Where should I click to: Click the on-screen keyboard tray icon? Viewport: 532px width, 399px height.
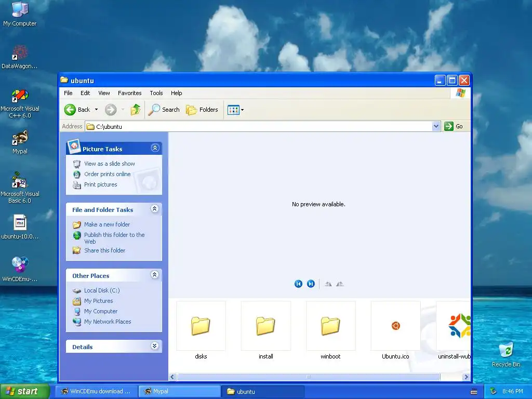coord(474,392)
